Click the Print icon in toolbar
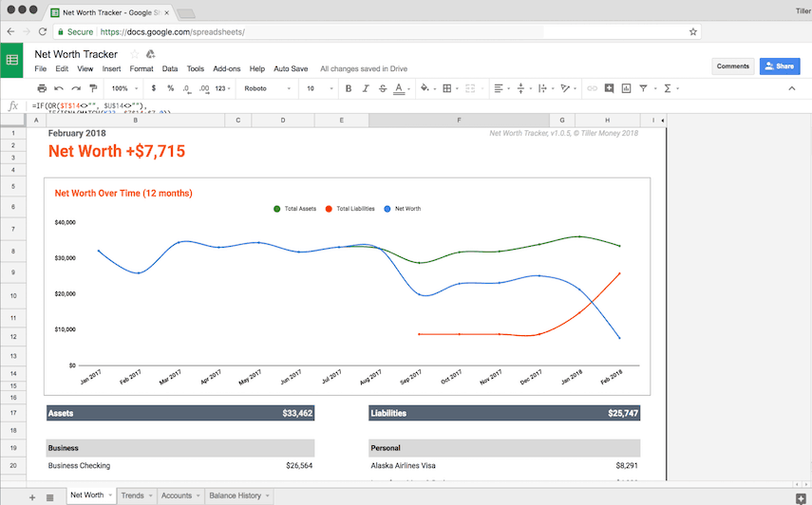This screenshot has height=505, width=812. [x=42, y=88]
